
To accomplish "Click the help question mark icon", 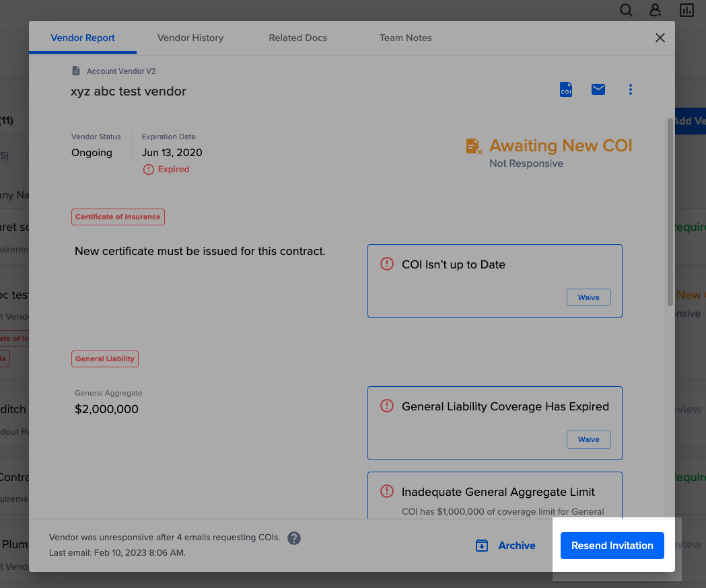I will 293,538.
